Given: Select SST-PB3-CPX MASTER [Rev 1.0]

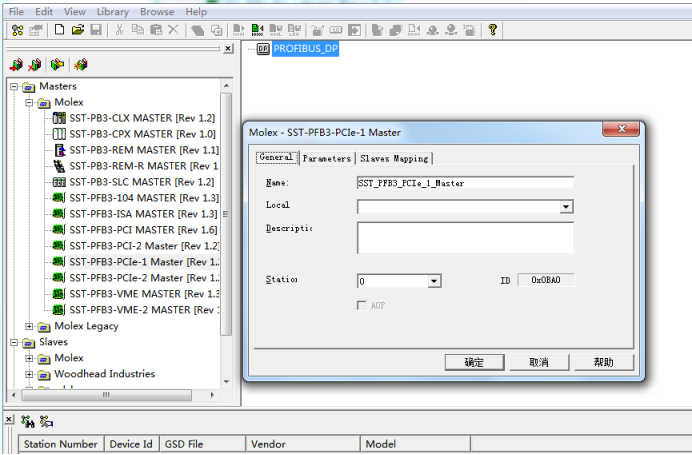Looking at the screenshot, I should pos(143,134).
